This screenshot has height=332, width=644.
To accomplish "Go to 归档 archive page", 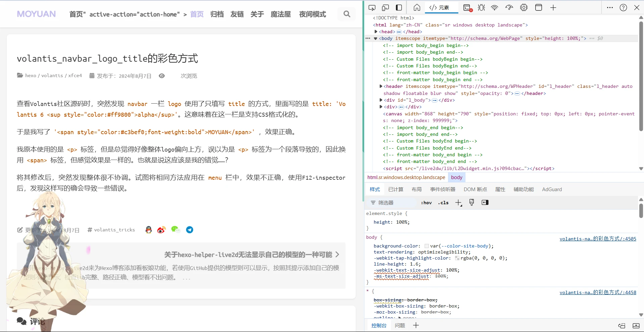I will click(217, 14).
